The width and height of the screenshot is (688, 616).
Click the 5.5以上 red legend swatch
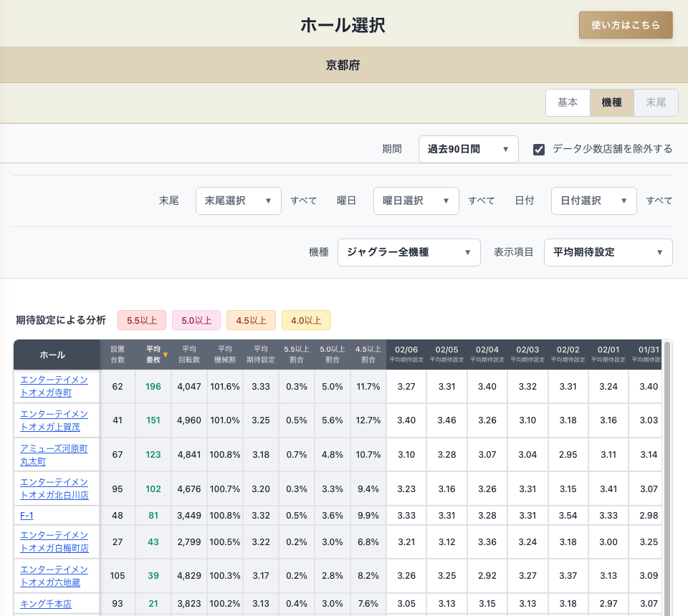[x=142, y=320]
